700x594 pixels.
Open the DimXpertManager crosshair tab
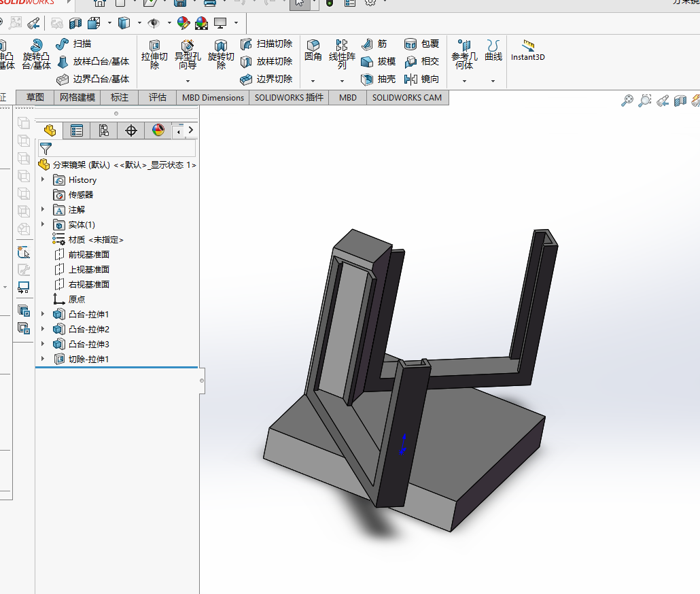click(130, 130)
